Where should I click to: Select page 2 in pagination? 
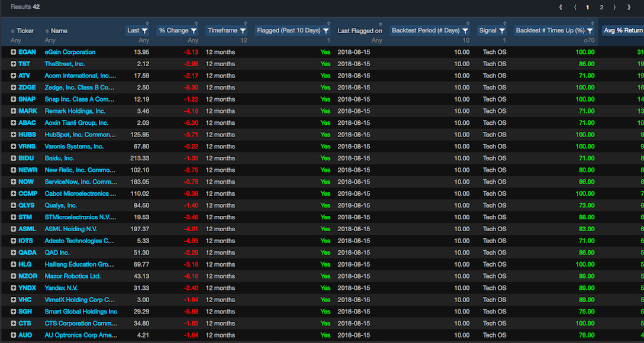[x=601, y=7]
